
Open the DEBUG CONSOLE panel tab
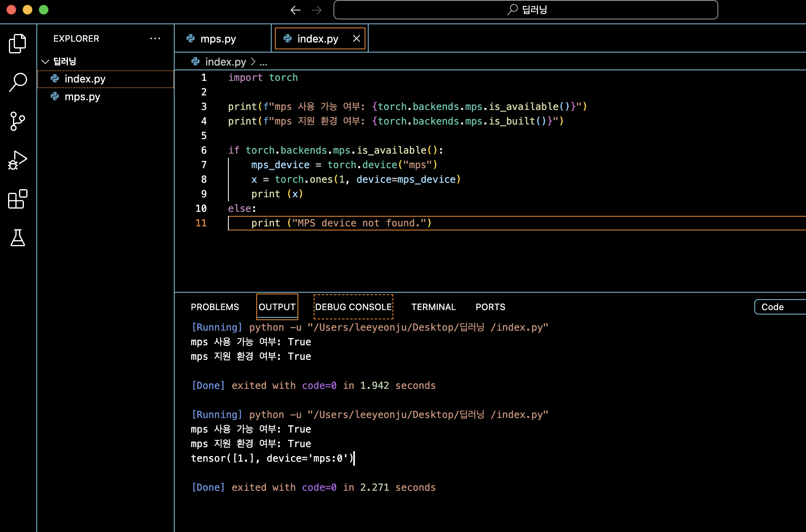click(x=353, y=307)
